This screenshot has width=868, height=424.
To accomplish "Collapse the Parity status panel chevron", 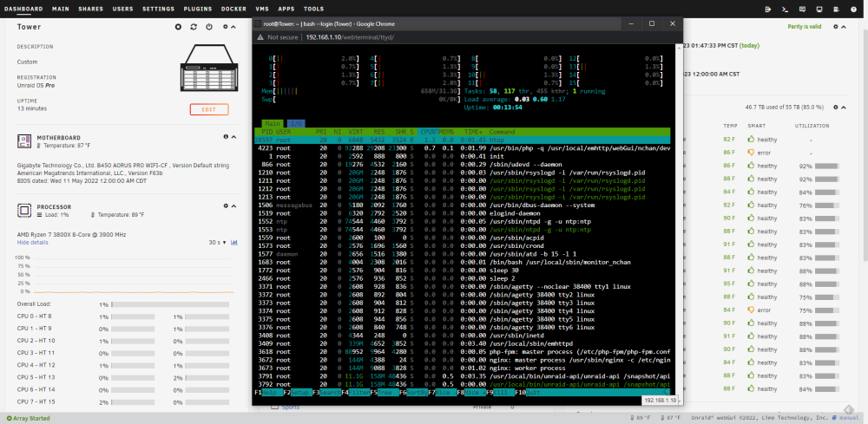I will pyautogui.click(x=844, y=27).
